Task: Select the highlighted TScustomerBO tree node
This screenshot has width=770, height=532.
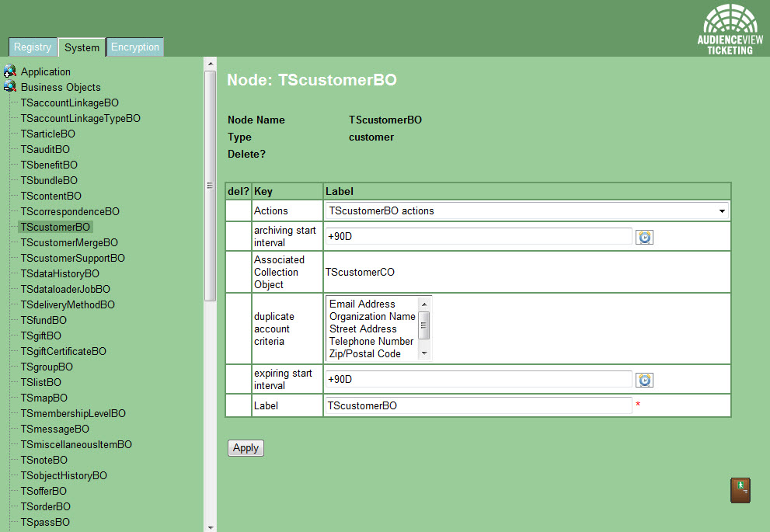Action: (55, 228)
